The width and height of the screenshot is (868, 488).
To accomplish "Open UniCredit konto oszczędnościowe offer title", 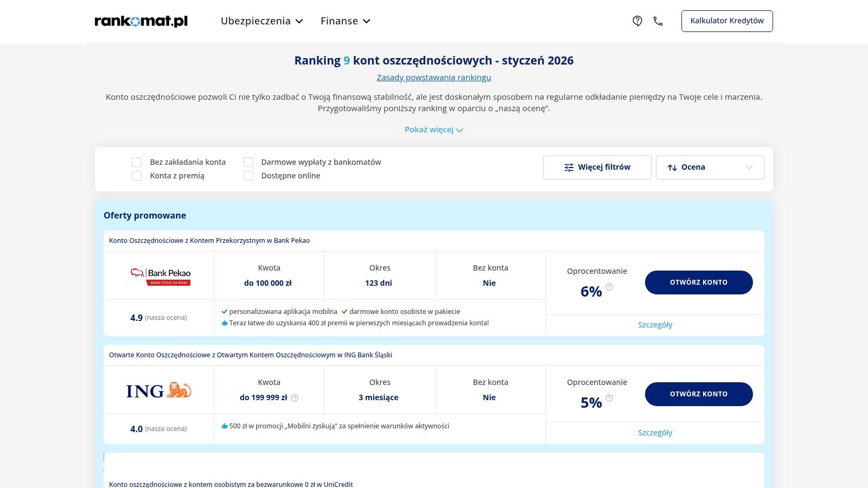I will (x=231, y=484).
